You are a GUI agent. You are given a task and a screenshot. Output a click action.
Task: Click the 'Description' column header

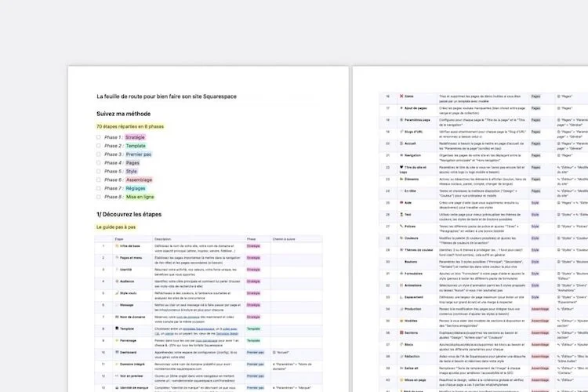point(163,239)
